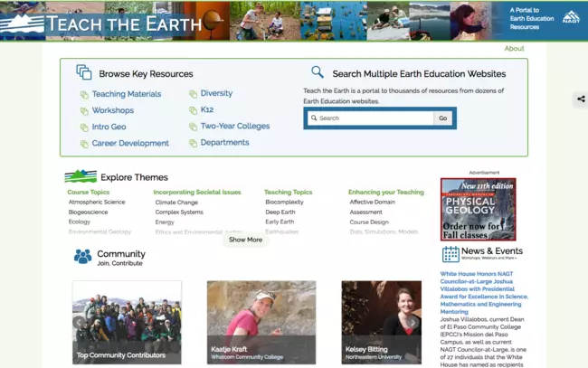Open the About link
This screenshot has width=588, height=368.
(x=514, y=48)
